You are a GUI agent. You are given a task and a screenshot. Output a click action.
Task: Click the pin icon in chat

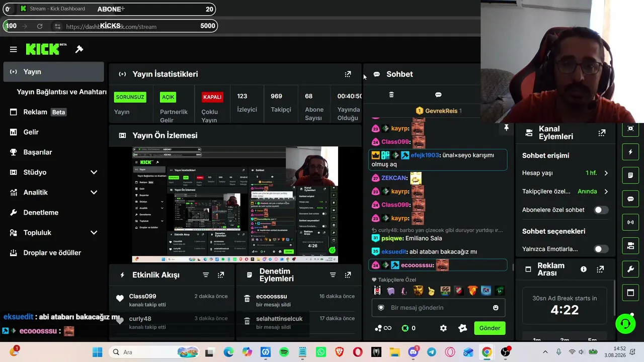[506, 128]
